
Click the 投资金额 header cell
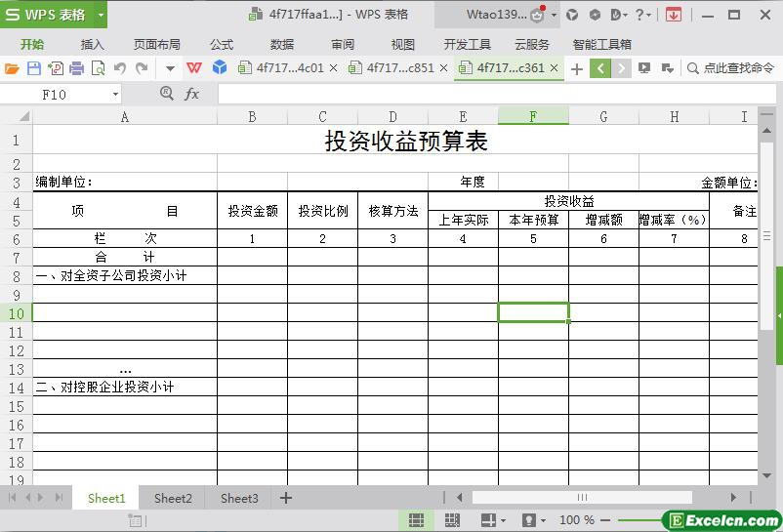pyautogui.click(x=253, y=211)
